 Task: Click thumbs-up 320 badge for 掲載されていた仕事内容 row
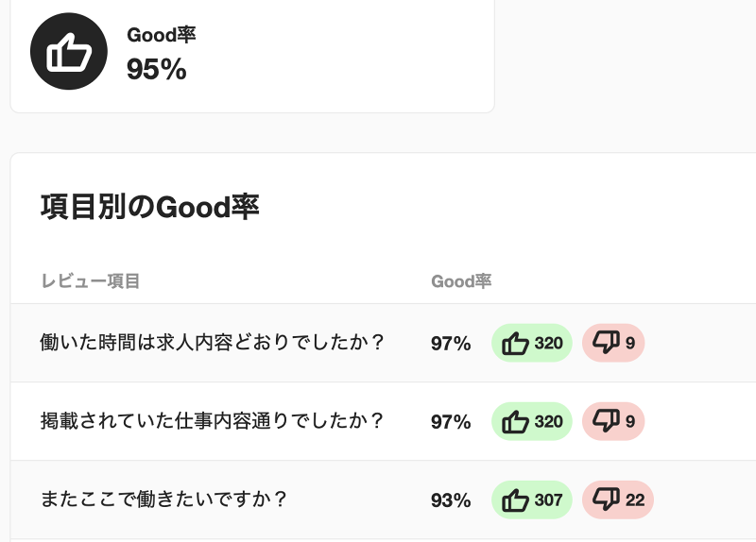[531, 421]
